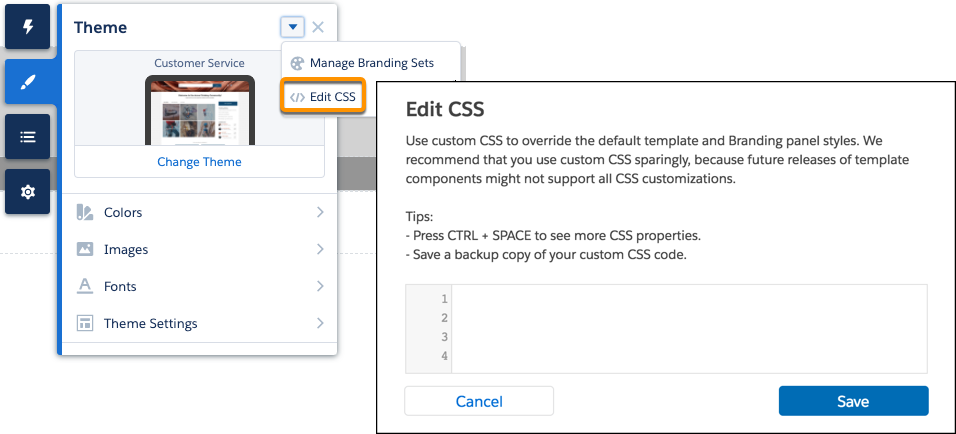Click the Colors palette icon

pos(85,213)
